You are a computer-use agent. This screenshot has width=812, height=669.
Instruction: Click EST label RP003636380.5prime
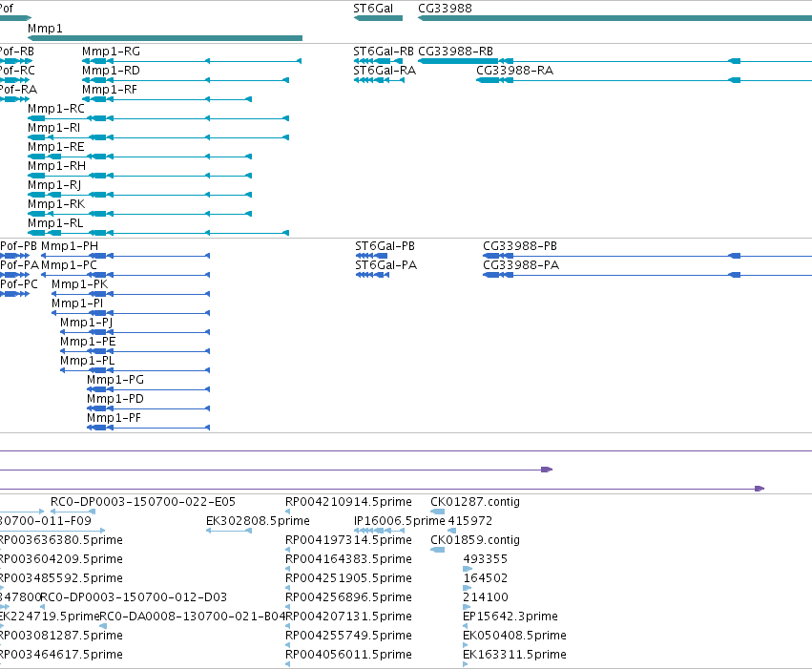61,540
